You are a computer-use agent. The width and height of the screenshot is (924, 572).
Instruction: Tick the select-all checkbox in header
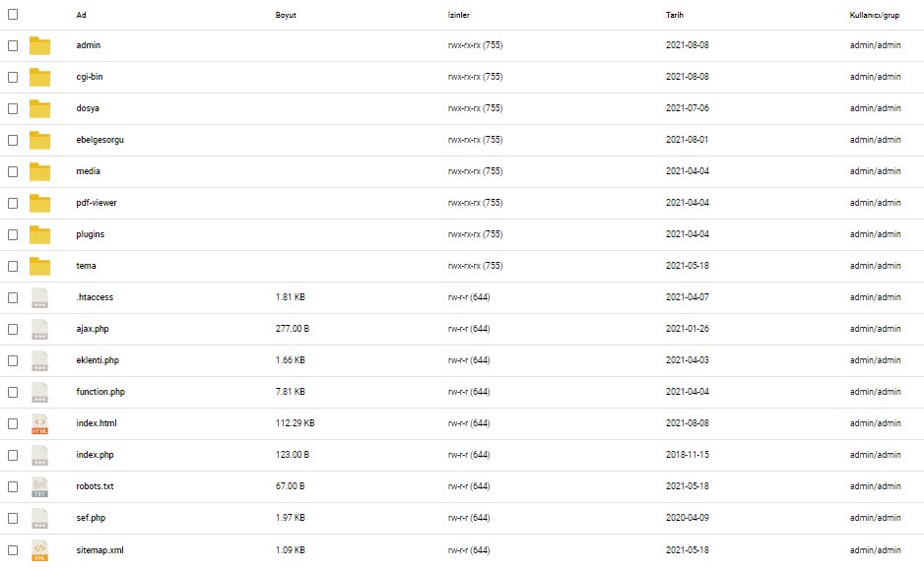(13, 14)
